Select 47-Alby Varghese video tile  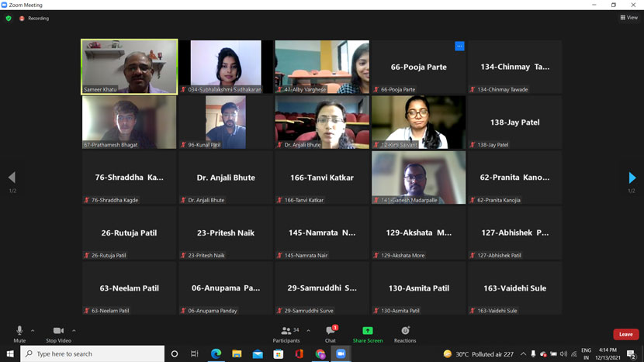[322, 67]
